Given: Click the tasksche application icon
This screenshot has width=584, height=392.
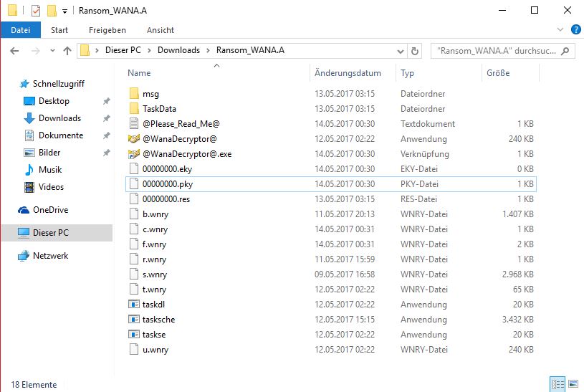Looking at the screenshot, I should pyautogui.click(x=133, y=320).
